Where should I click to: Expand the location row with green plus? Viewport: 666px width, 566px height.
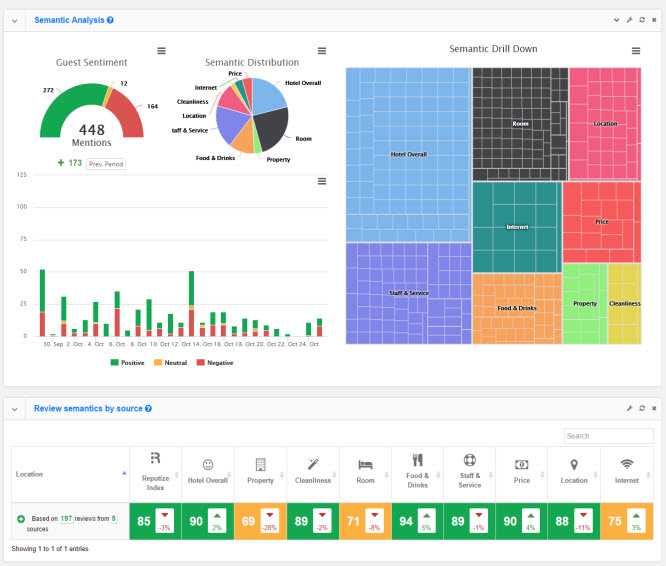click(x=20, y=520)
